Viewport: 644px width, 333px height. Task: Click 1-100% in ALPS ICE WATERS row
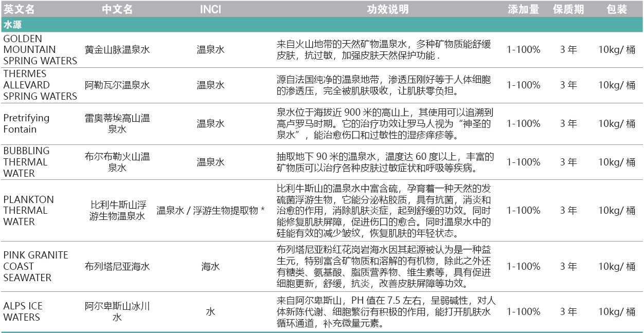(523, 311)
